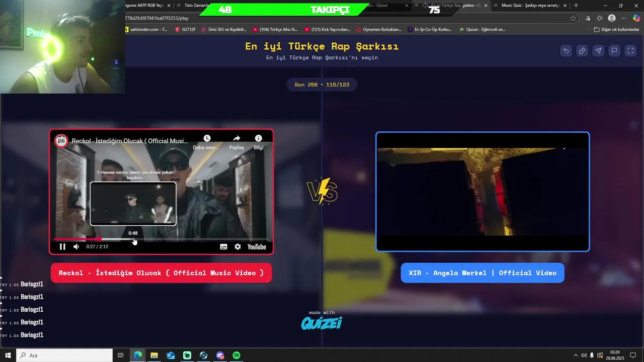Image resolution: width=644 pixels, height=362 pixels.
Task: Open the notifications center icon
Action: (x=633, y=355)
